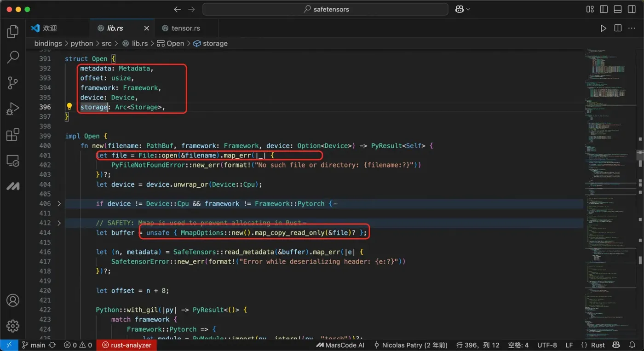The width and height of the screenshot is (644, 351).
Task: Click line number 401 in the gutter
Action: (x=45, y=155)
